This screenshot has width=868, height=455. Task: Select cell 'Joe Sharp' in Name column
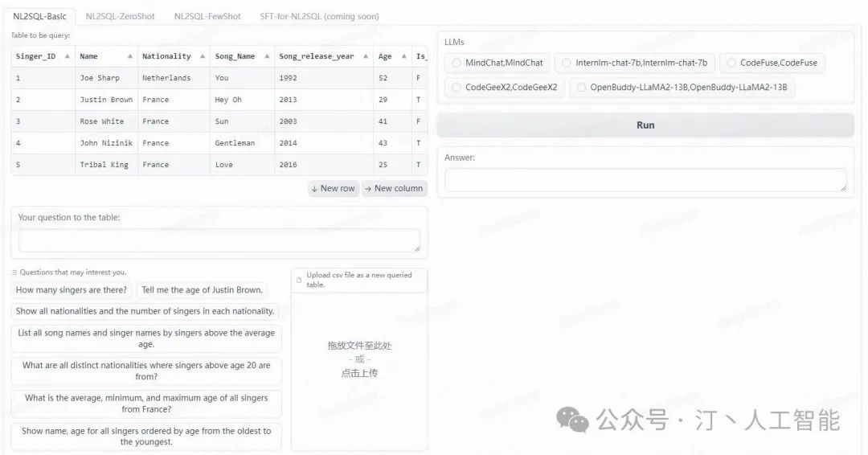click(x=106, y=78)
